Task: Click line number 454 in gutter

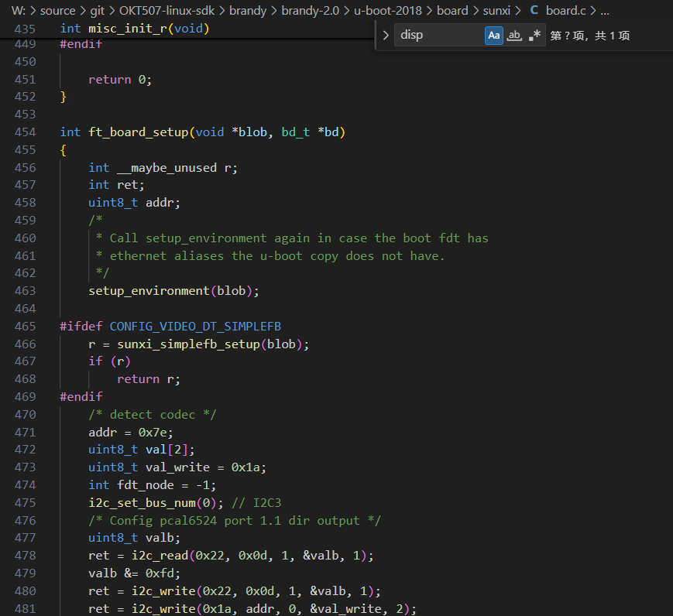Action: (x=26, y=132)
